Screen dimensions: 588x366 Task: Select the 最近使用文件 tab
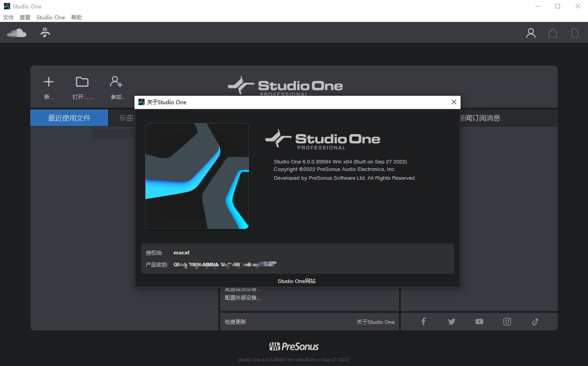coord(69,118)
